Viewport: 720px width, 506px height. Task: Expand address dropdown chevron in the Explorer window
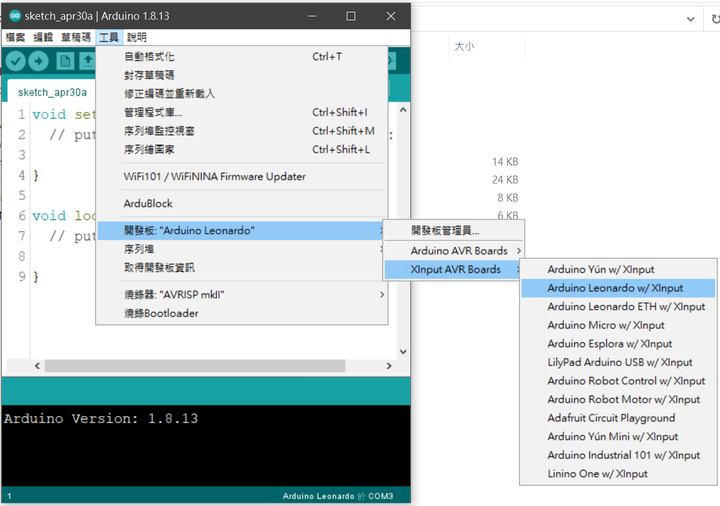690,19
